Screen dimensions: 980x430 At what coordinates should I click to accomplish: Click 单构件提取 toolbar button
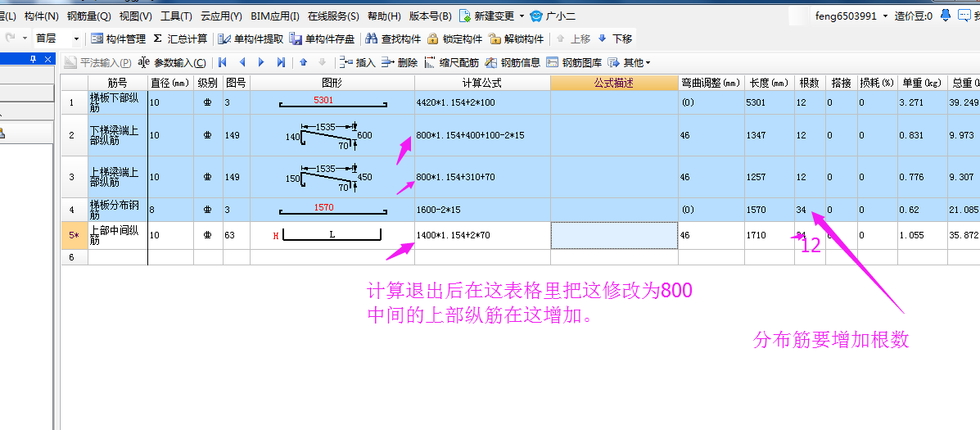coord(251,38)
